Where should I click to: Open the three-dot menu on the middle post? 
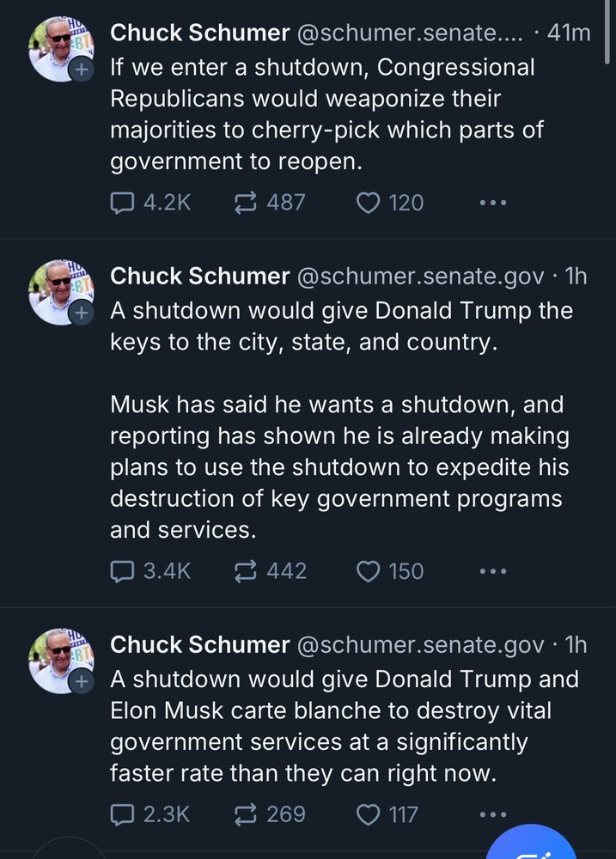[x=492, y=571]
